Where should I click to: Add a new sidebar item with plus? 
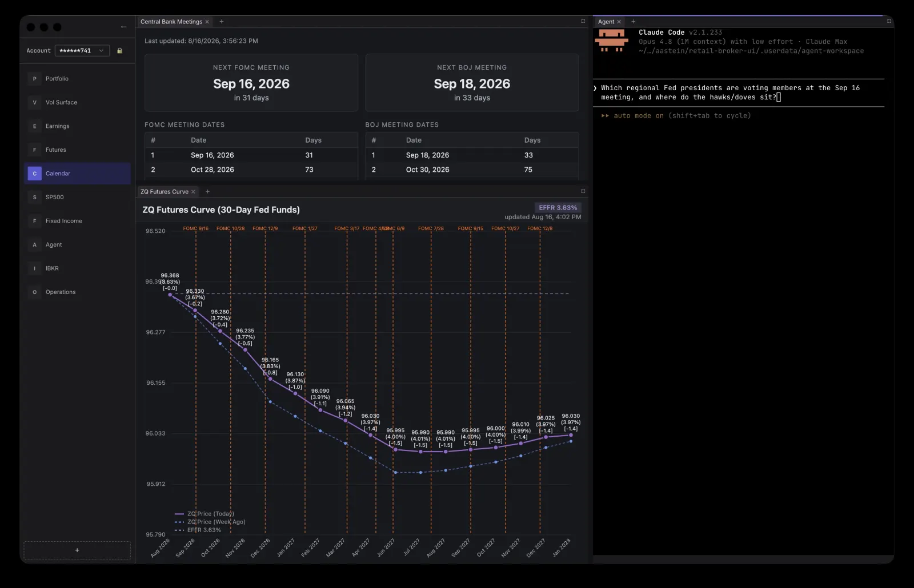click(x=77, y=550)
